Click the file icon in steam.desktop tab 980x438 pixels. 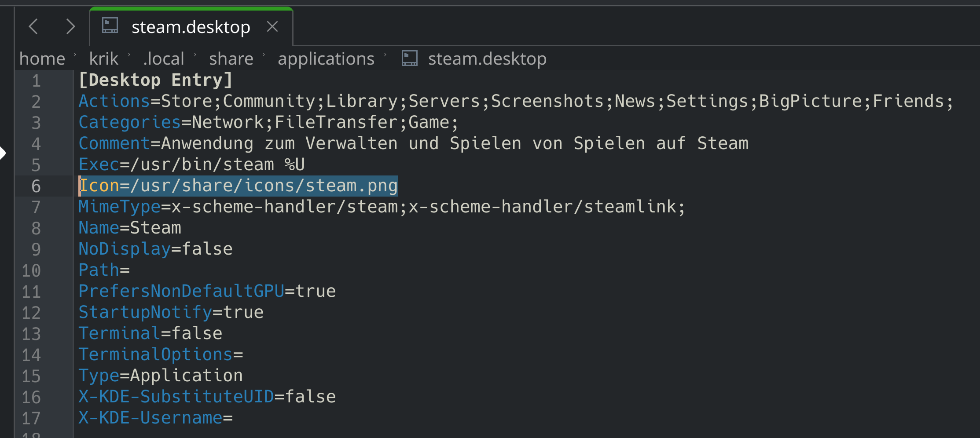point(110,26)
